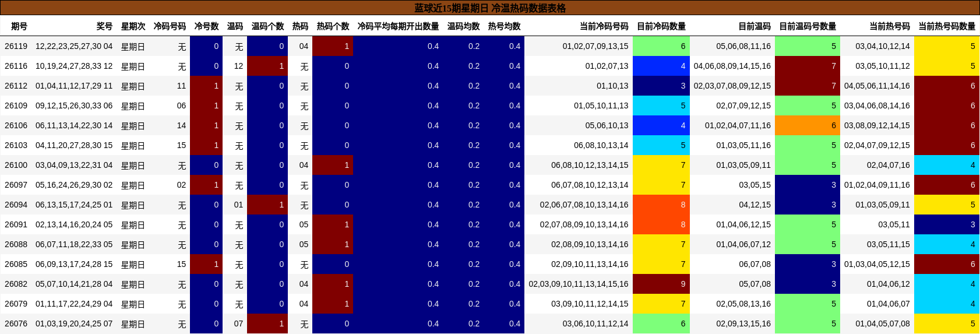Click issue number 26119
The height and width of the screenshot is (334, 980).
click(16, 46)
